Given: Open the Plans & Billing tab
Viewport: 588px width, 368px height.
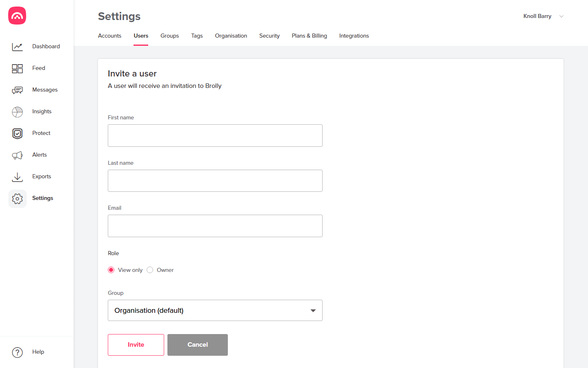Looking at the screenshot, I should coord(309,36).
